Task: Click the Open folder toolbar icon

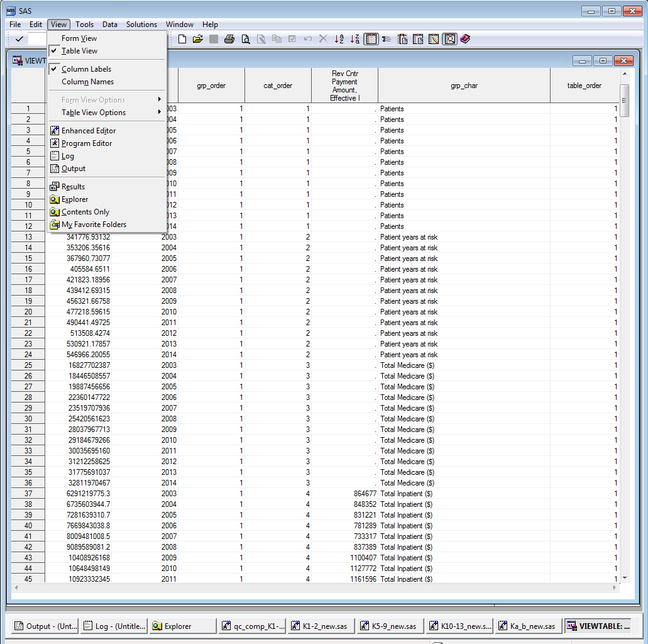Action: pos(198,39)
